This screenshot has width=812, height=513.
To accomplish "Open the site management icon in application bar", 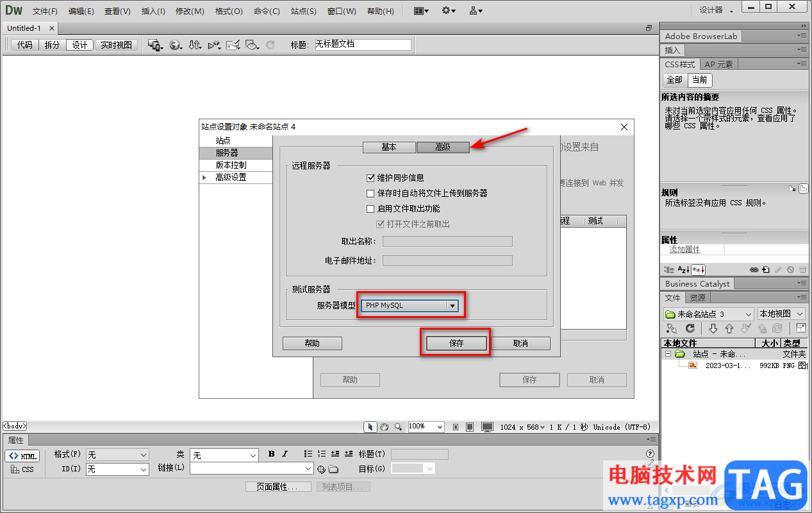I will pos(476,11).
